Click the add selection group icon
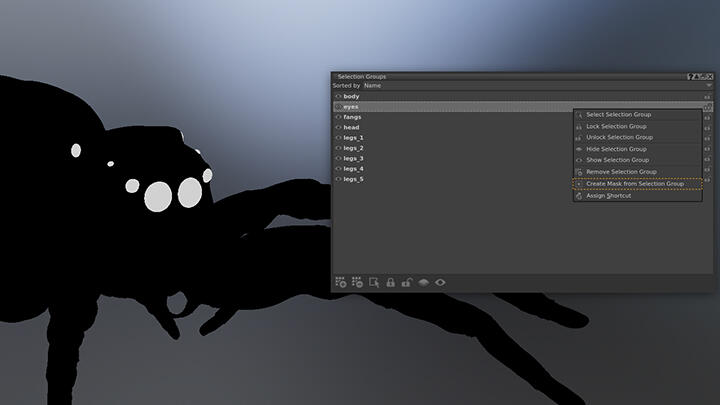The height and width of the screenshot is (405, 720). pyautogui.click(x=340, y=282)
